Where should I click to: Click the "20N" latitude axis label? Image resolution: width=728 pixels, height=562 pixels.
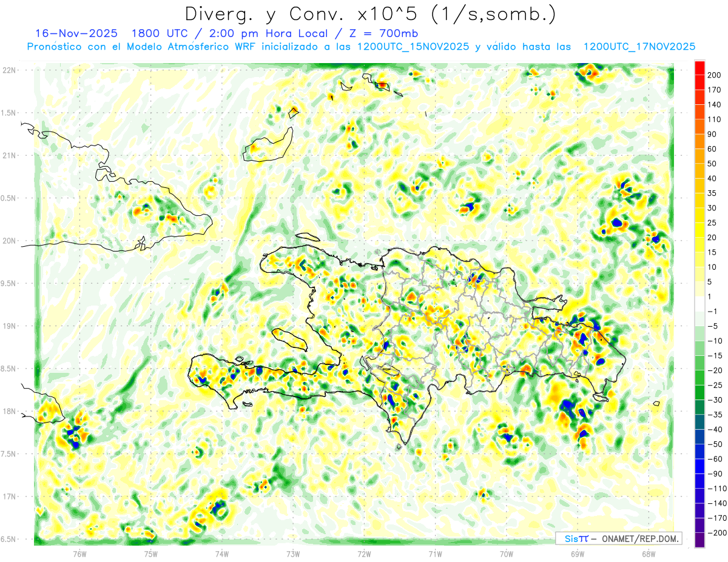click(9, 241)
